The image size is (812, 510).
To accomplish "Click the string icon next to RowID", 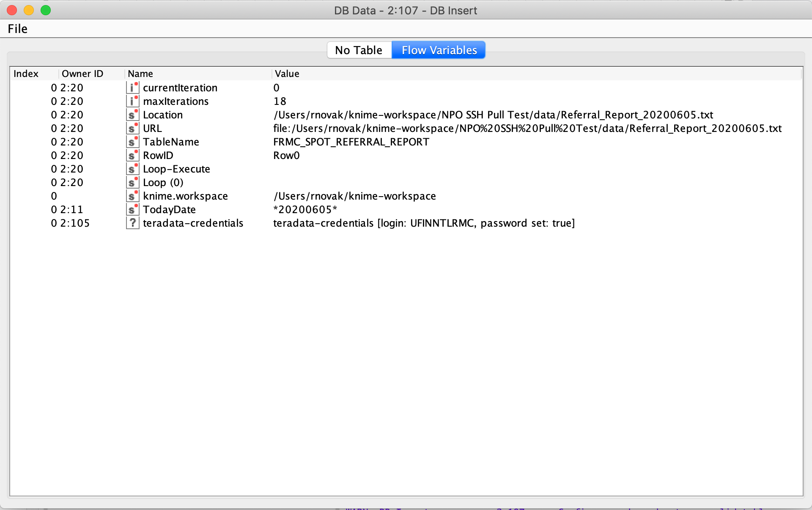I will (132, 155).
